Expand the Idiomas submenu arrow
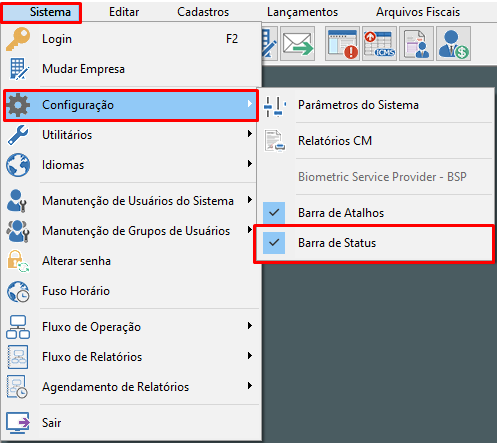497x443 pixels. (x=250, y=164)
